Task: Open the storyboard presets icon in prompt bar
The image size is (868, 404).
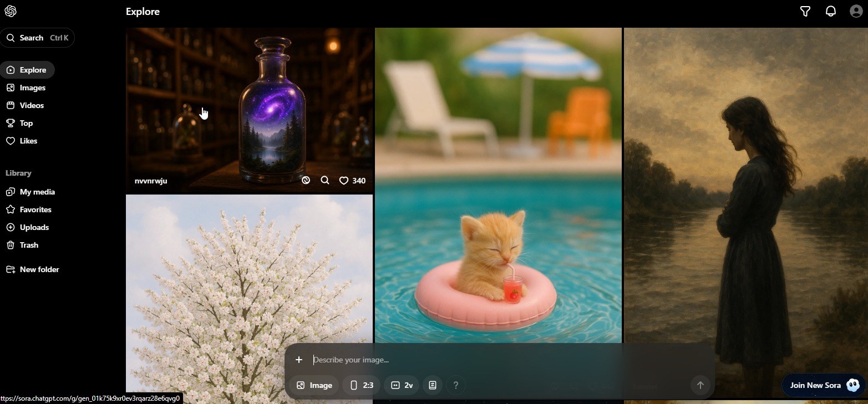Action: [433, 385]
